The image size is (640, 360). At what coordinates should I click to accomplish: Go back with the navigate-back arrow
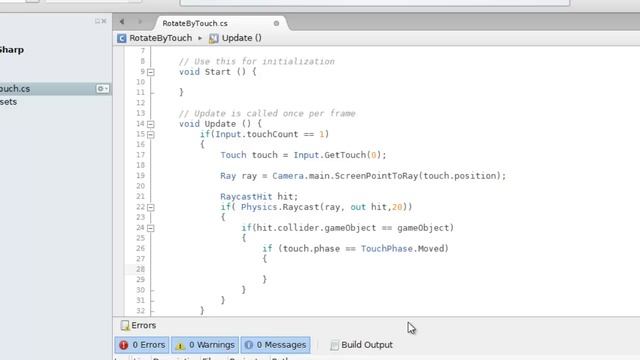122,22
